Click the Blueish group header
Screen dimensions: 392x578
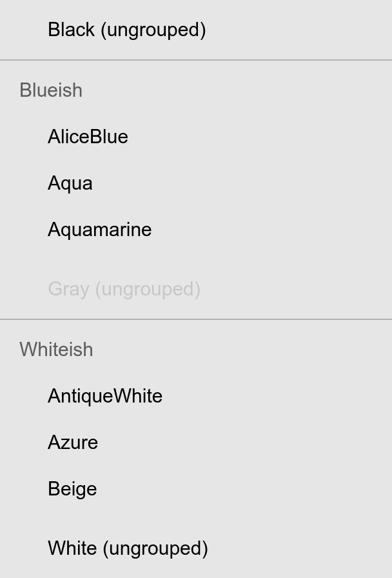(x=51, y=90)
